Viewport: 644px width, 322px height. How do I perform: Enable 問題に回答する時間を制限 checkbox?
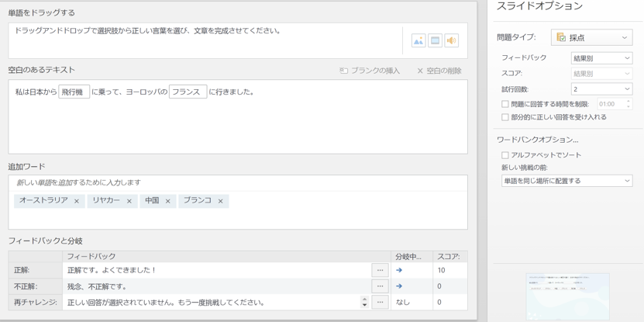(x=505, y=104)
